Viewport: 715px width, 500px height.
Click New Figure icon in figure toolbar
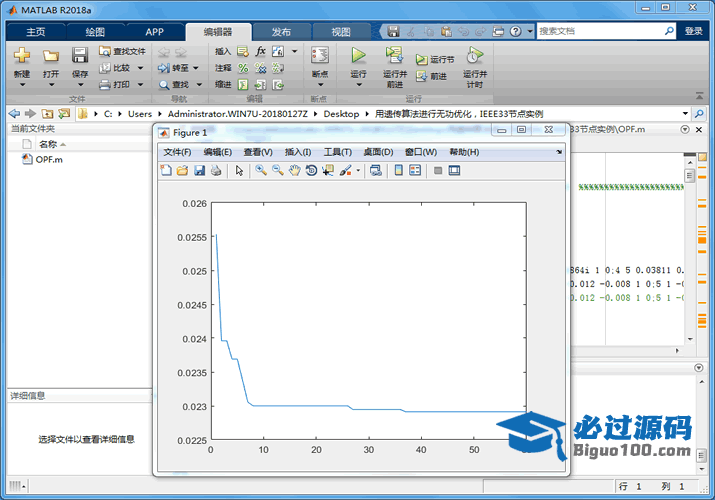click(166, 171)
